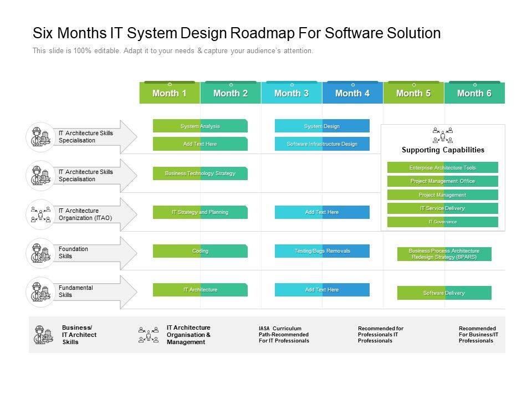This screenshot has height=399, width=532.
Task: Select the Month 4 header tab
Action: tap(352, 93)
